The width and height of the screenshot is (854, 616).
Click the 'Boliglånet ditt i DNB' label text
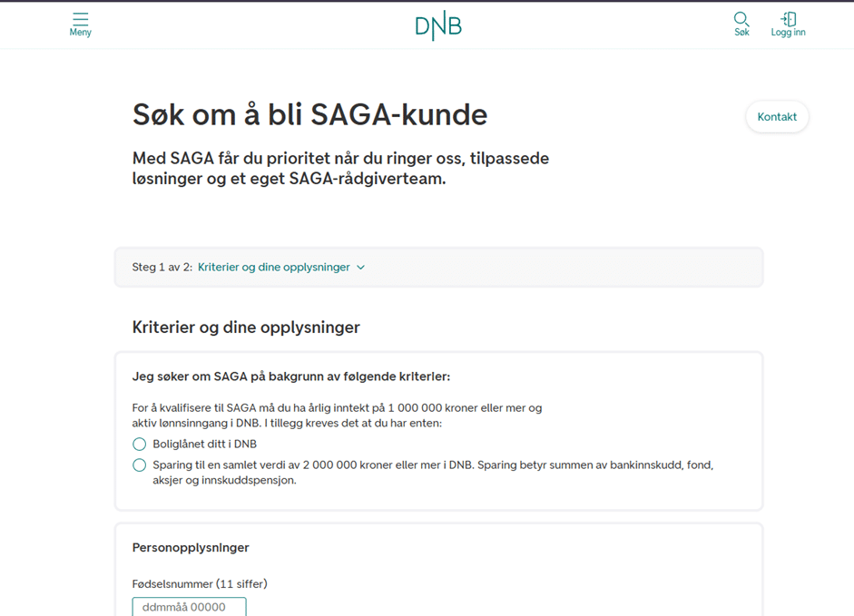tap(204, 445)
